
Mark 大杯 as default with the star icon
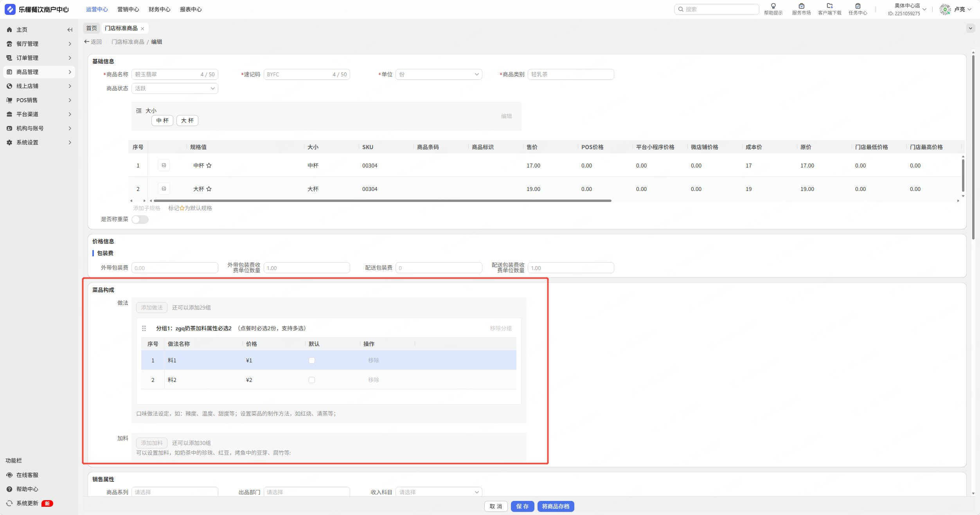(x=209, y=189)
